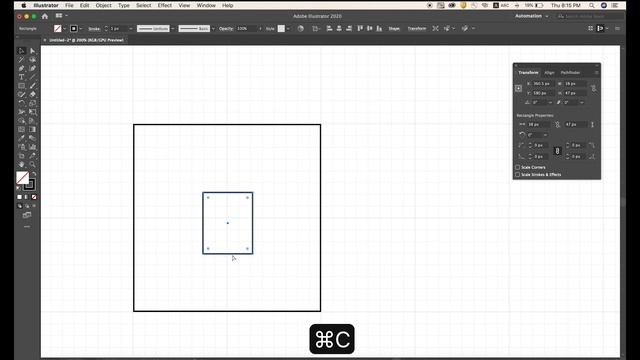Open the graphic Style dropdown

point(288,29)
